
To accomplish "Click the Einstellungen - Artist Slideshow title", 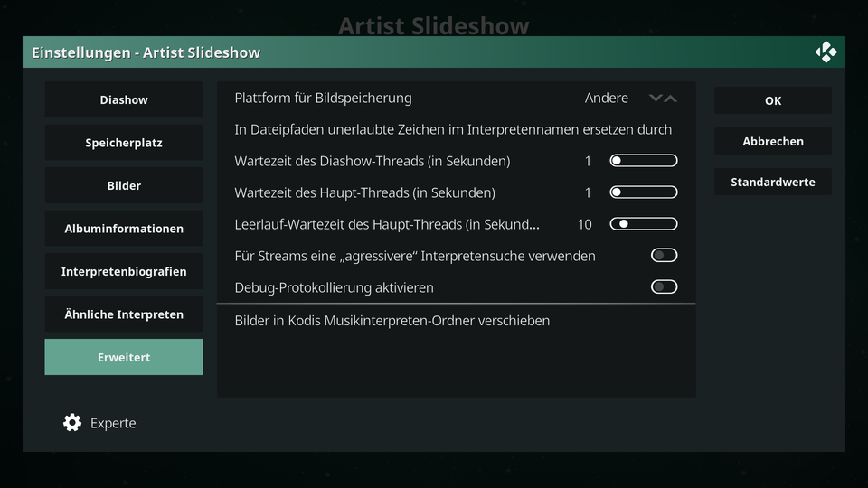I will click(x=146, y=52).
